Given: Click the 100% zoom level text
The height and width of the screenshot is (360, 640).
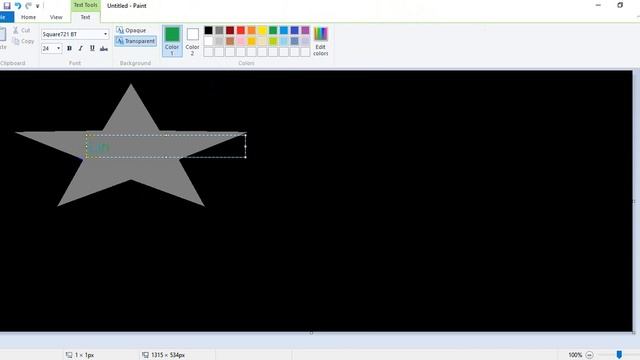Looking at the screenshot, I should (575, 355).
